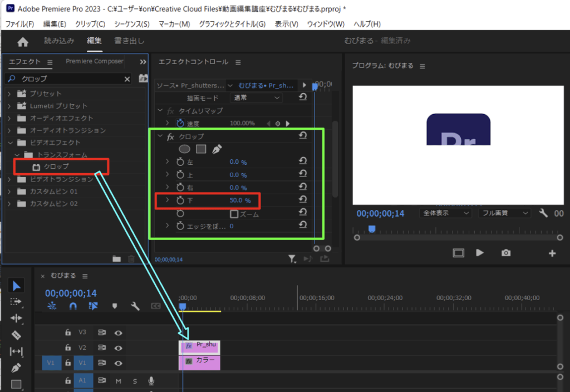Viewport: 570px width, 392px height.
Task: Click the Export Frame camera icon
Action: click(x=505, y=253)
